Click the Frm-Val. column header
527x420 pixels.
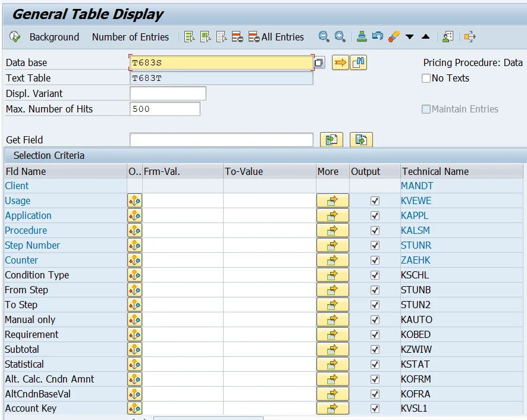pos(183,171)
